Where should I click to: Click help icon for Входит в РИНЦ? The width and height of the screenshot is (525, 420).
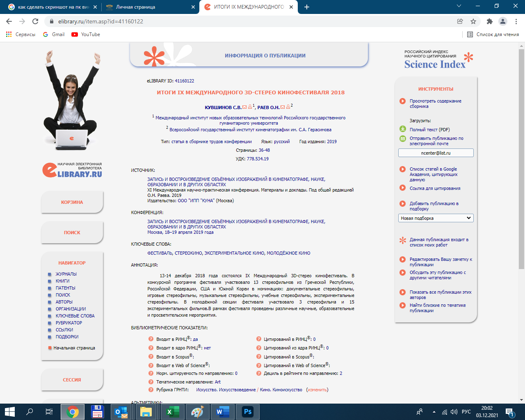pyautogui.click(x=151, y=339)
